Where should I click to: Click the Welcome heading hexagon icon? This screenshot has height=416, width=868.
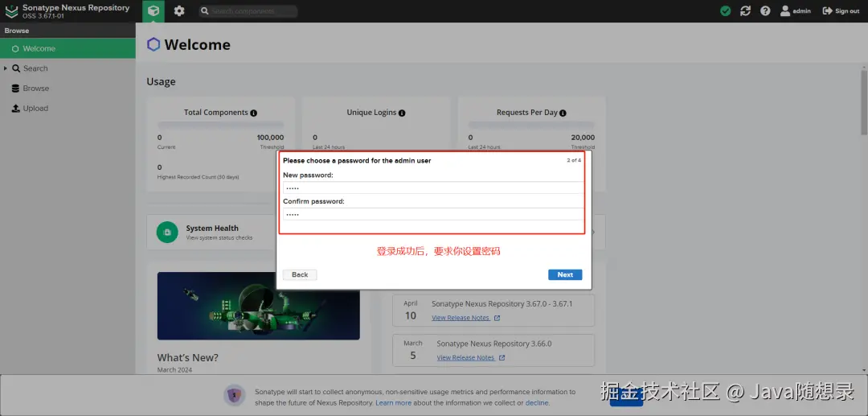pos(154,45)
